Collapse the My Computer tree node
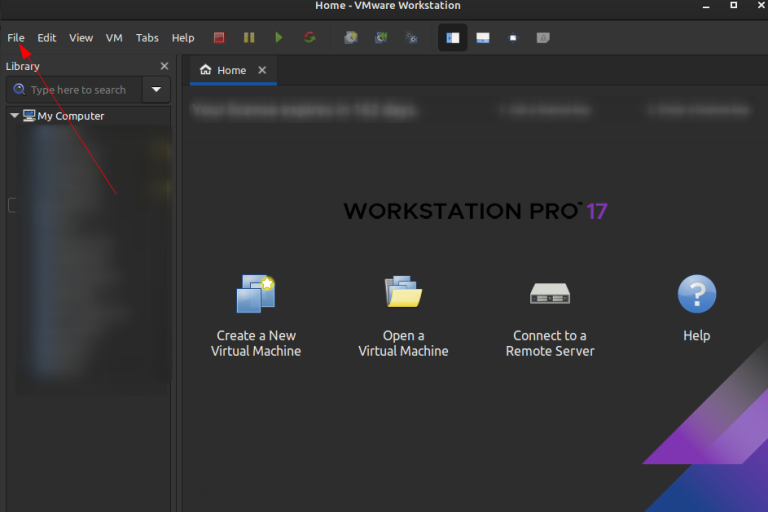 pyautogui.click(x=14, y=116)
